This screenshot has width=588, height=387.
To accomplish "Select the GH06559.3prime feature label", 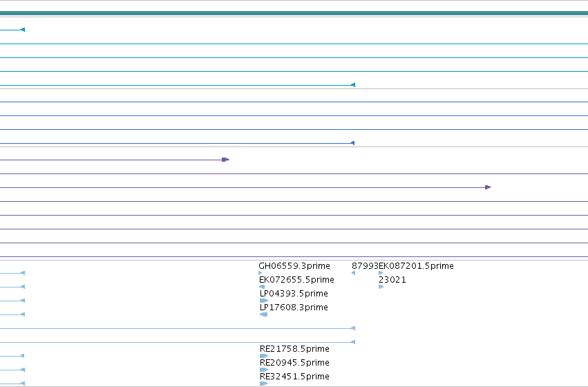I will pyautogui.click(x=294, y=266).
